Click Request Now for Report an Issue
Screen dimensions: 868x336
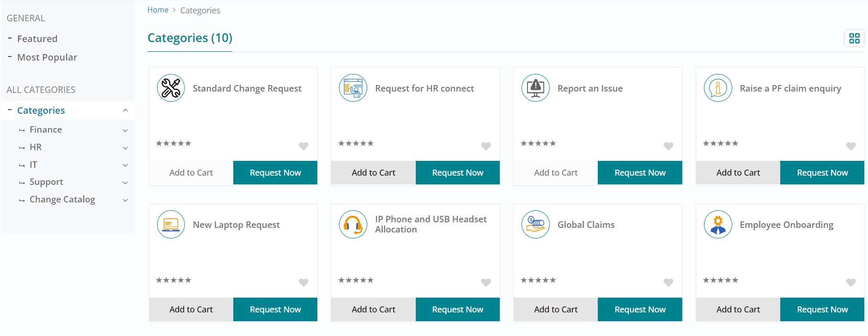pyautogui.click(x=640, y=173)
